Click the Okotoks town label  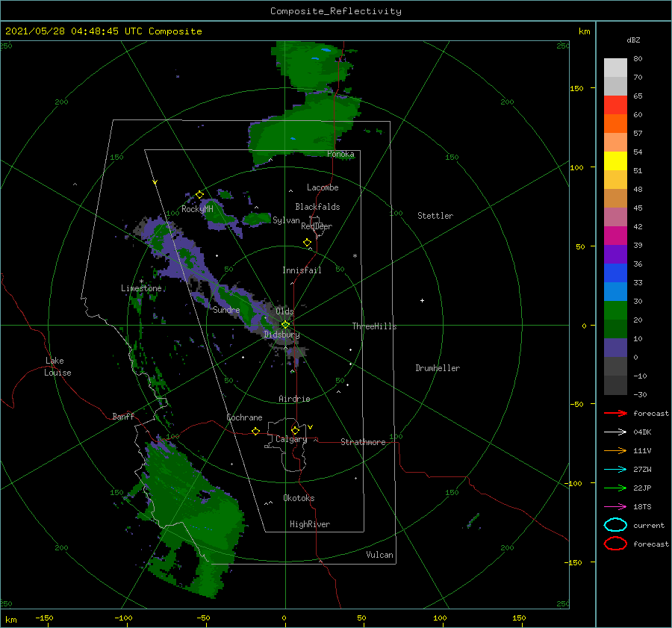(x=299, y=498)
